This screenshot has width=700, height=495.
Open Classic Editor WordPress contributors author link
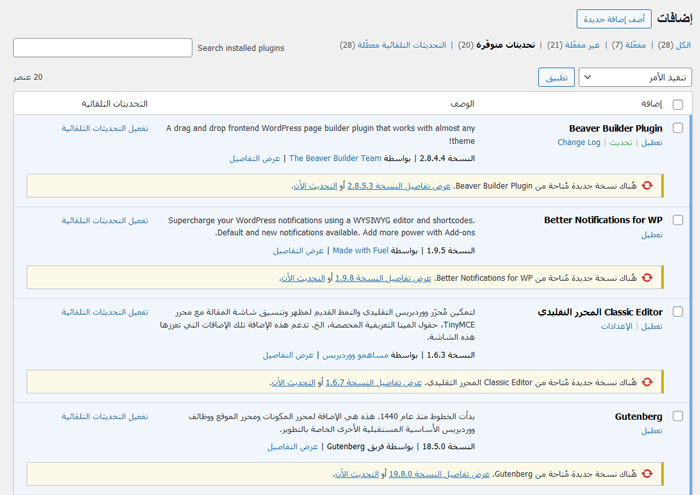pyautogui.click(x=355, y=355)
